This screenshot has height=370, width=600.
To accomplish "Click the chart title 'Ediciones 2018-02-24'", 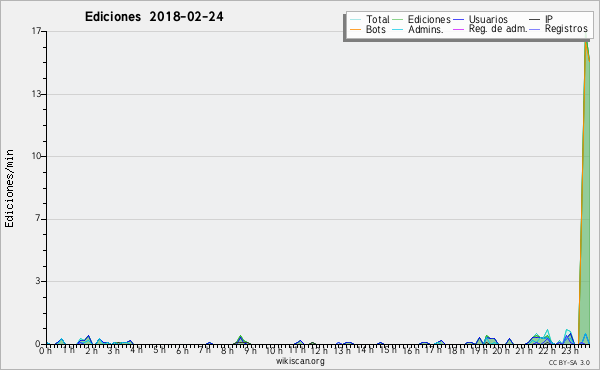I will [x=154, y=17].
